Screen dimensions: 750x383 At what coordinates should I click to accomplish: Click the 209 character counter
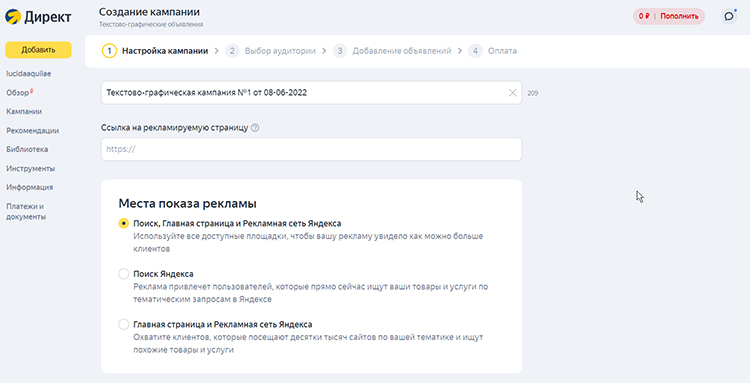532,93
